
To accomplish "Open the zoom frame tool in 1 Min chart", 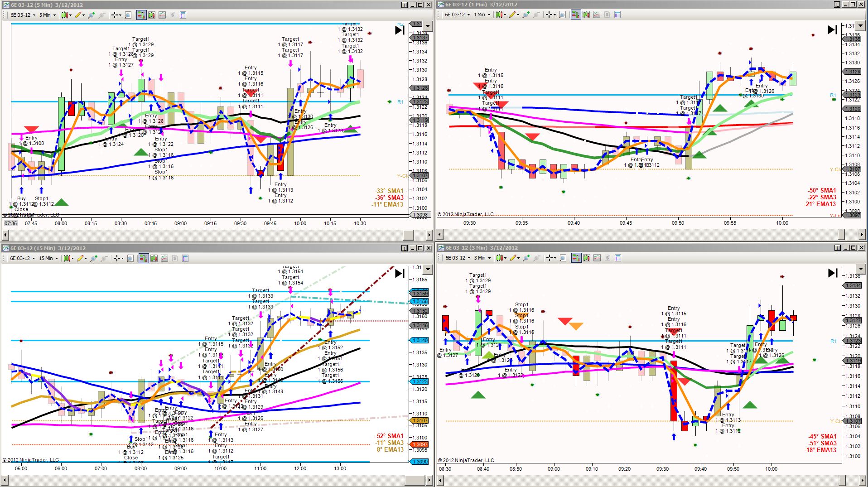I will click(562, 14).
